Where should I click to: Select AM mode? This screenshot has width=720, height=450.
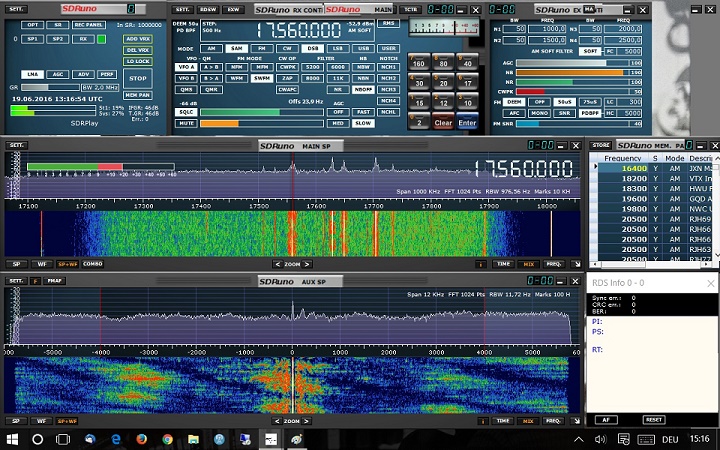point(211,48)
